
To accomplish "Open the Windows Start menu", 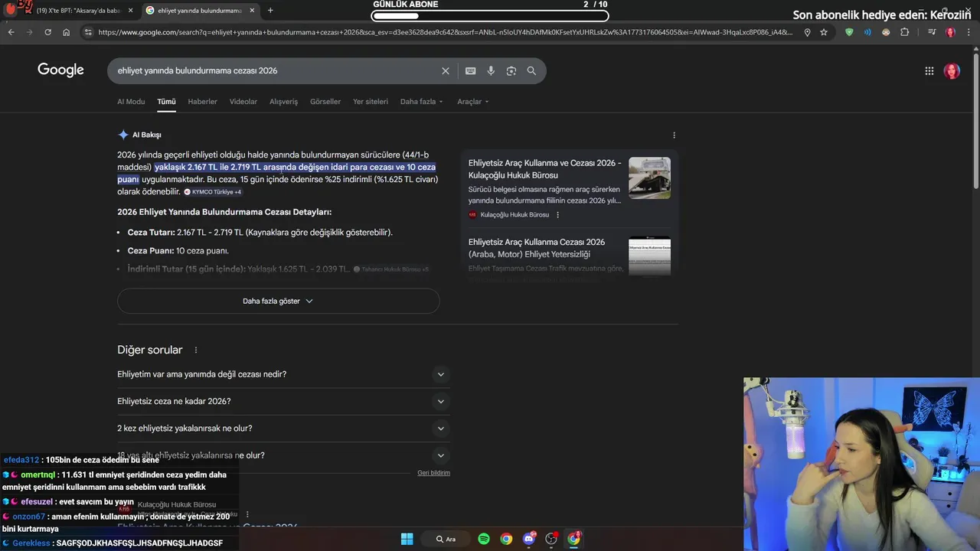I will 407,539.
